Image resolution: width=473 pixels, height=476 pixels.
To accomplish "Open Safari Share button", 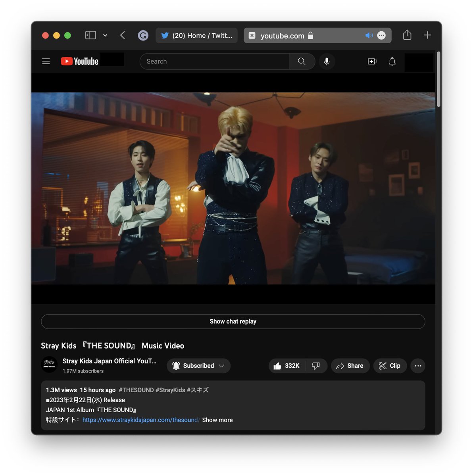I will pyautogui.click(x=407, y=35).
